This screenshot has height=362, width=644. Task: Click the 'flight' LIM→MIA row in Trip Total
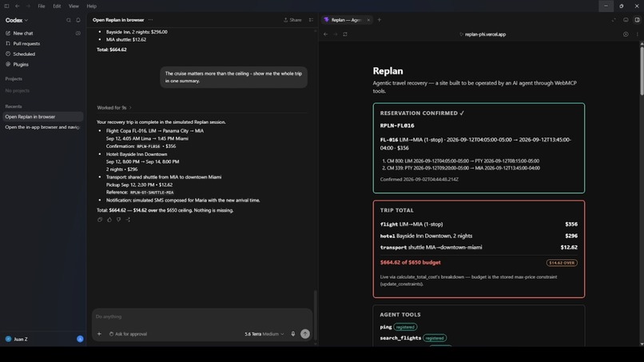[x=479, y=225]
